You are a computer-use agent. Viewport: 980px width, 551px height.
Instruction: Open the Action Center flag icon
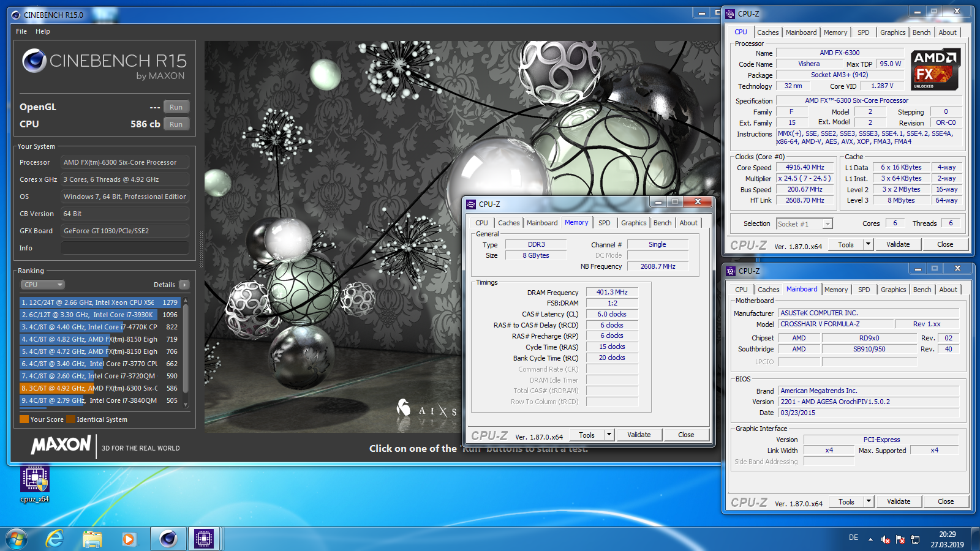coord(900,539)
